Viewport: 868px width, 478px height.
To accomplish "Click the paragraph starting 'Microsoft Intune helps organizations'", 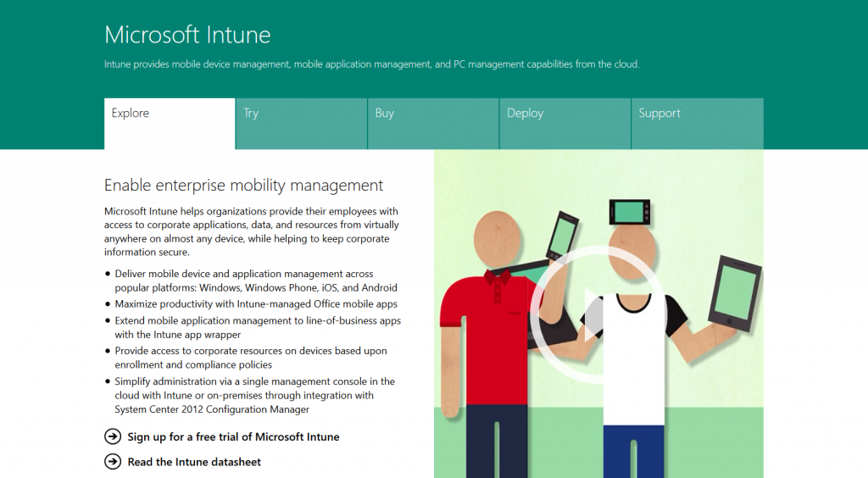I will [x=251, y=231].
